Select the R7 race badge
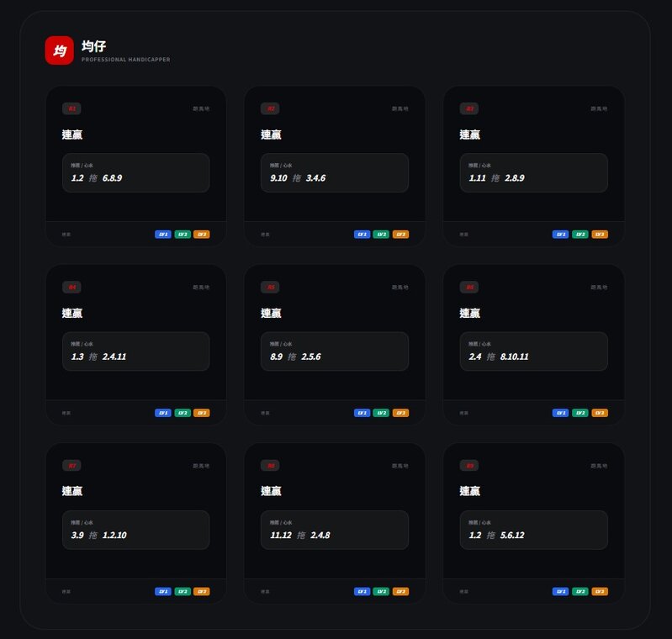This screenshot has width=672, height=639. coord(72,466)
